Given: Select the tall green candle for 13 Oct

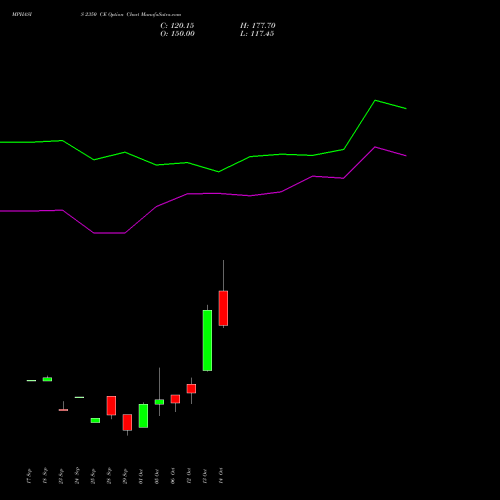Looking at the screenshot, I should (207, 340).
